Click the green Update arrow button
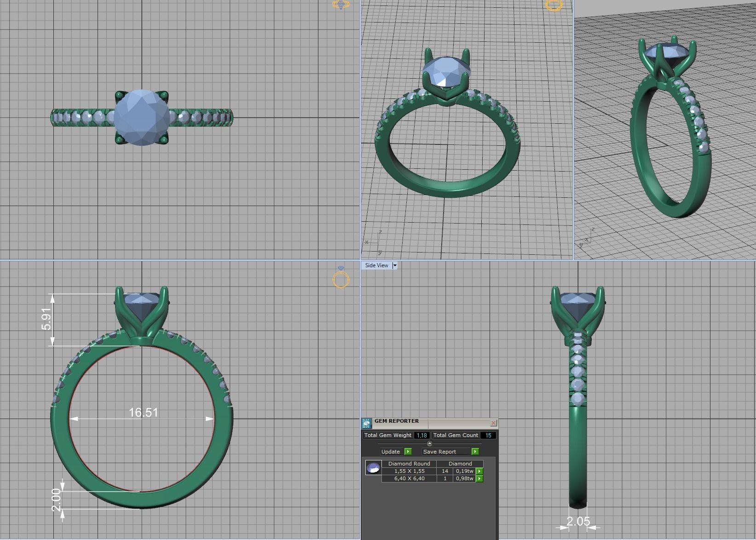Viewport: 756px width, 540px height. click(x=408, y=452)
